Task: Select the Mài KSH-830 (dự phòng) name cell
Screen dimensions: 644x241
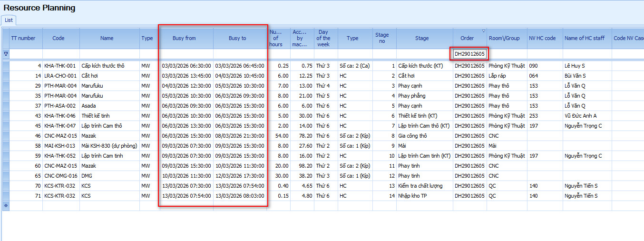Action: [x=109, y=146]
